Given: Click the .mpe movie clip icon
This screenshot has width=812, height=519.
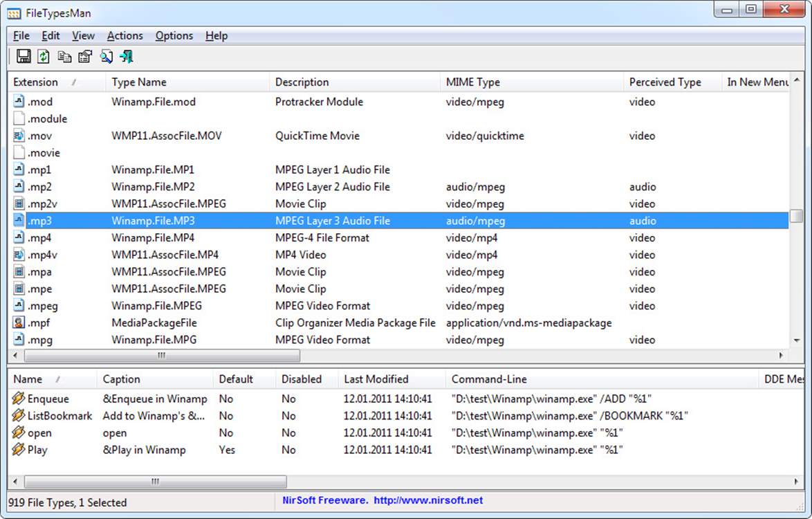Looking at the screenshot, I should pyautogui.click(x=19, y=288).
